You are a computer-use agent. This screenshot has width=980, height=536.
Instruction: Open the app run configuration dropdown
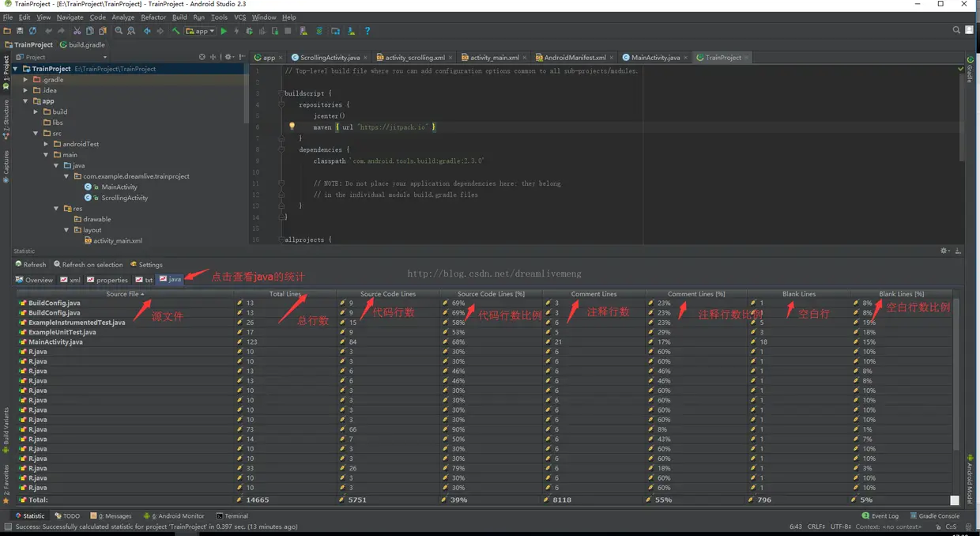(x=201, y=31)
